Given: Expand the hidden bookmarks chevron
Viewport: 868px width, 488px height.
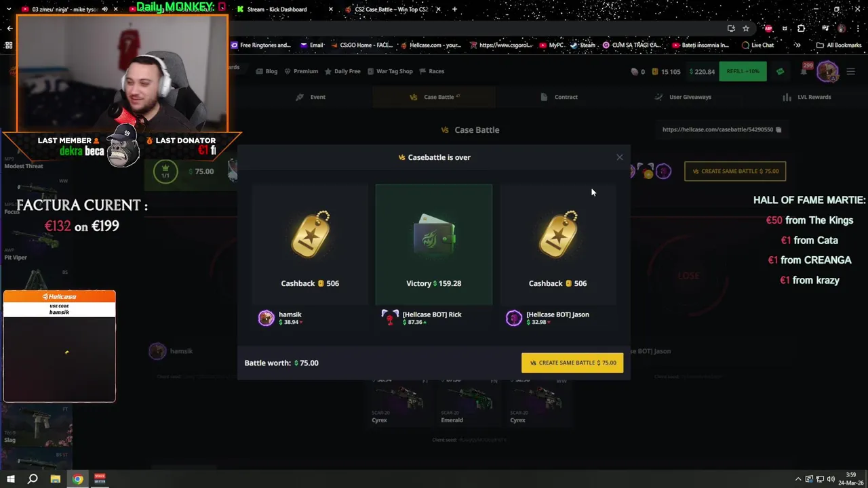Looking at the screenshot, I should click(x=797, y=45).
